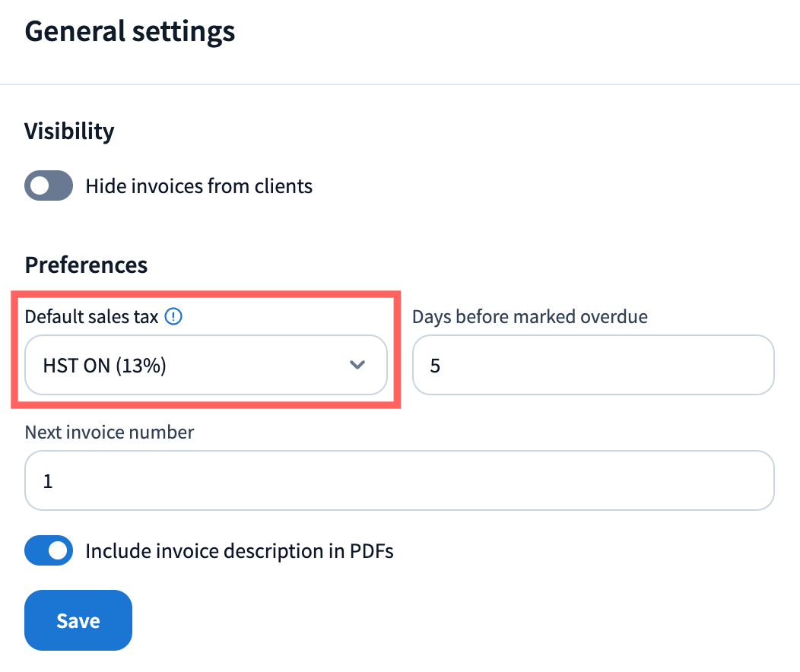This screenshot has width=800, height=672.
Task: Focus the Next invoice number field
Action: click(x=399, y=481)
